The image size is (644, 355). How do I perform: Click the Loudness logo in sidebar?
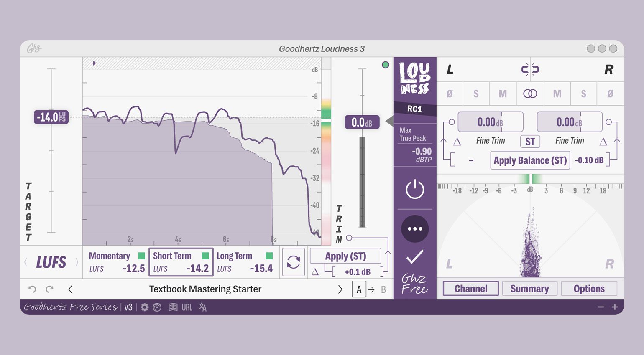click(414, 78)
